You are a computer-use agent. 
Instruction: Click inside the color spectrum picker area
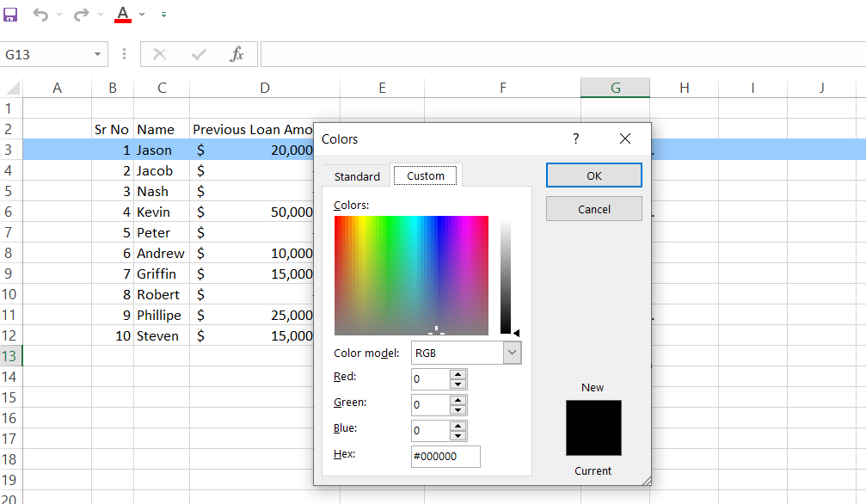[411, 274]
